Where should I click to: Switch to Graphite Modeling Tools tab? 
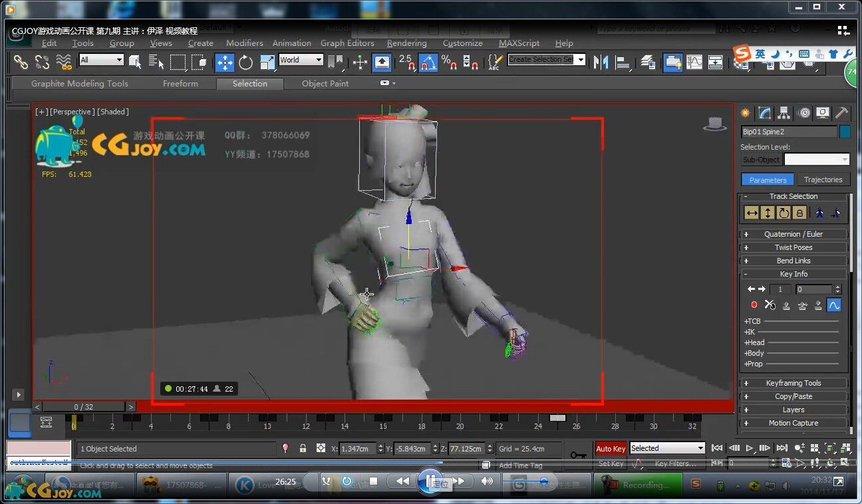point(80,84)
